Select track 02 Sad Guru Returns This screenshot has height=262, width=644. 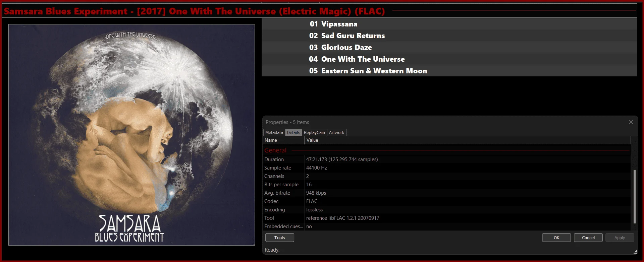[449, 36]
